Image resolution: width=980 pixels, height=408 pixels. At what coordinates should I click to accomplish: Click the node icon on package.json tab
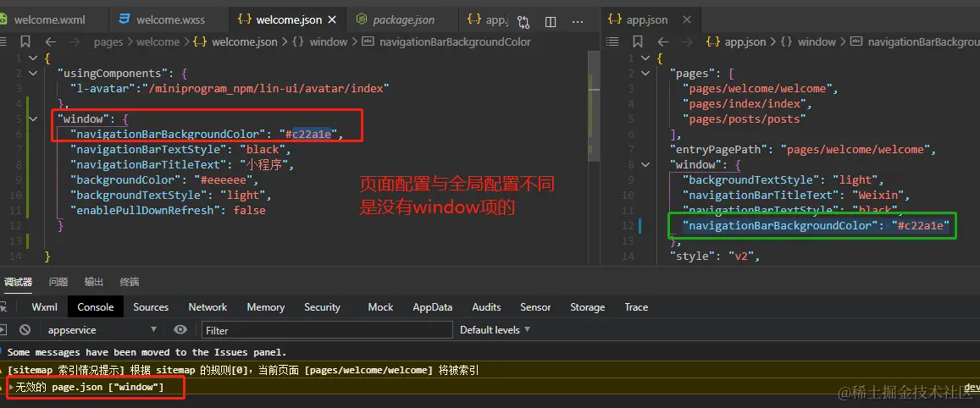coord(361,20)
